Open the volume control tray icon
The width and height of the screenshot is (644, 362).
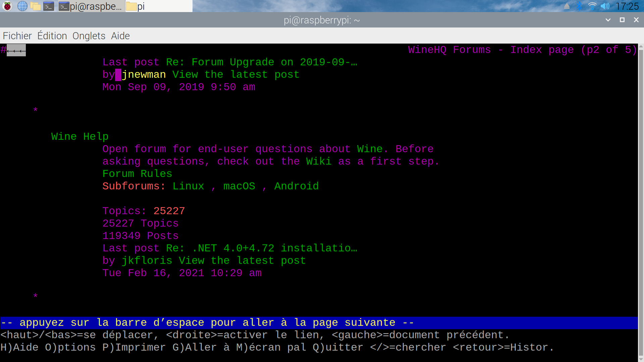605,6
